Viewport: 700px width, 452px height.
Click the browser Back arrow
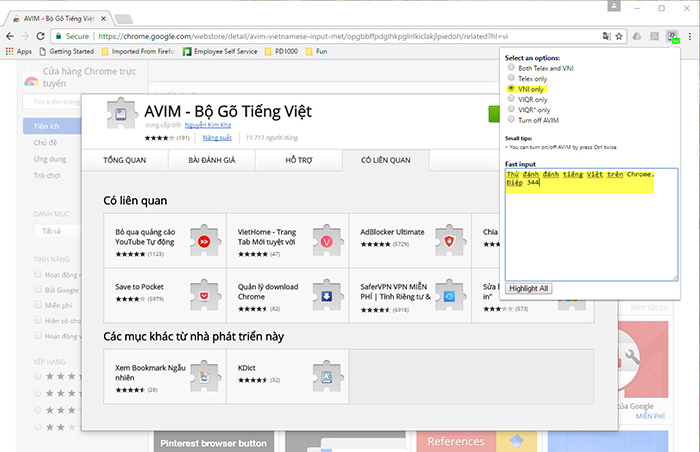click(10, 36)
